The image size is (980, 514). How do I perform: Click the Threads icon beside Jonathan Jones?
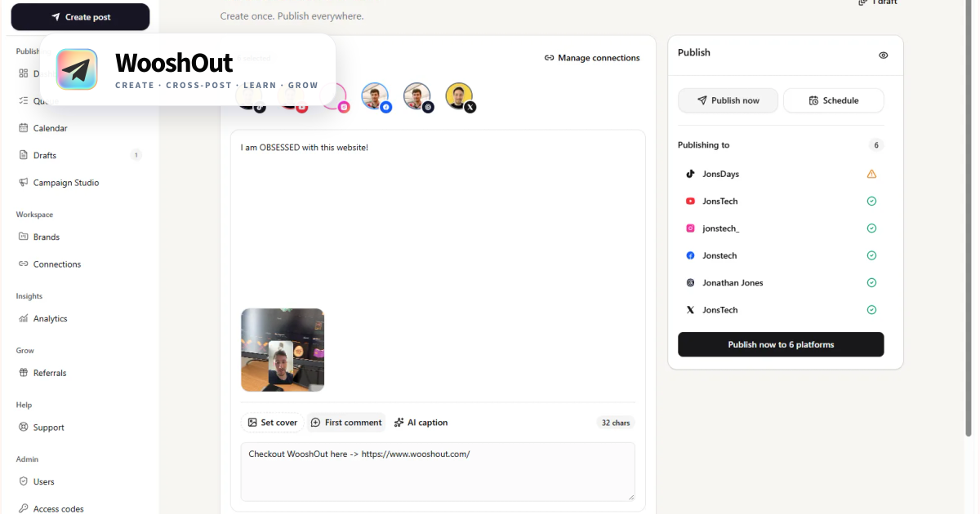[x=690, y=282]
